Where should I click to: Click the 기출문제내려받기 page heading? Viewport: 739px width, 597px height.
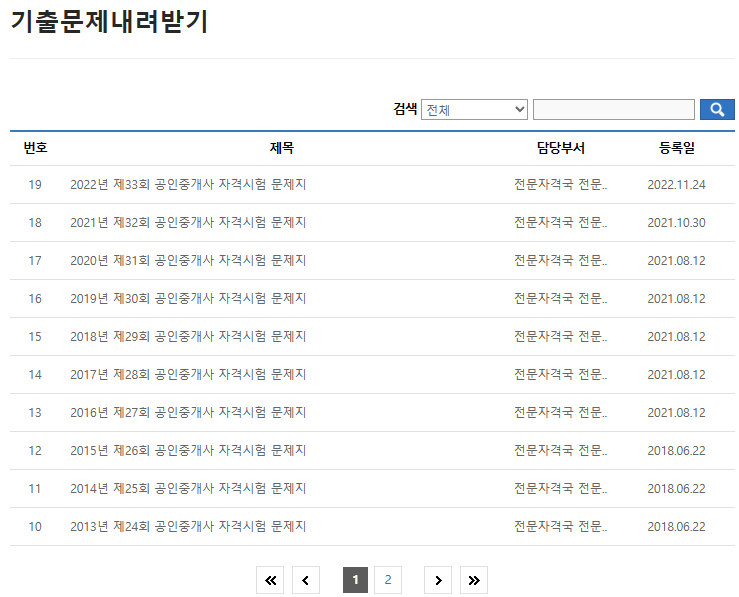(x=109, y=21)
